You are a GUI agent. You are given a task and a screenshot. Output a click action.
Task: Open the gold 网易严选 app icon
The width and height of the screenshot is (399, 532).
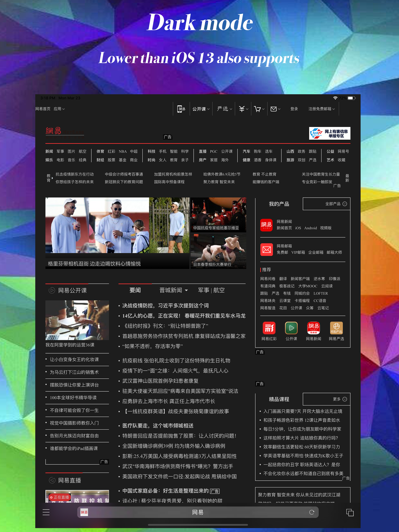337,328
